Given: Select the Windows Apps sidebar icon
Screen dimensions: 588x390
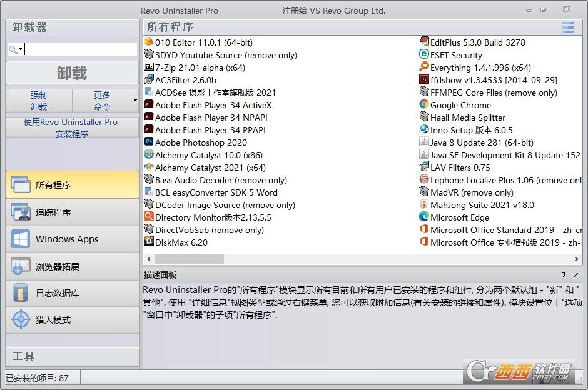Looking at the screenshot, I should (20, 239).
